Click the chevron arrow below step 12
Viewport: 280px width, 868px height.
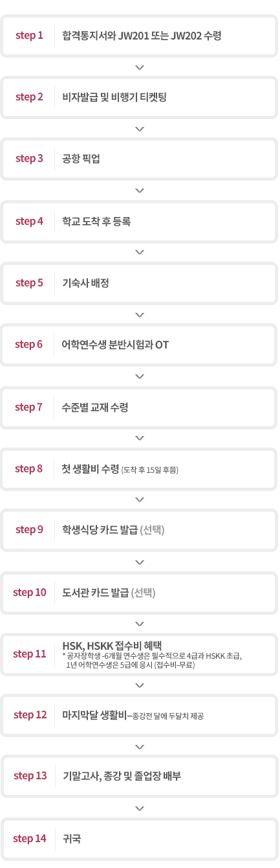click(x=140, y=747)
